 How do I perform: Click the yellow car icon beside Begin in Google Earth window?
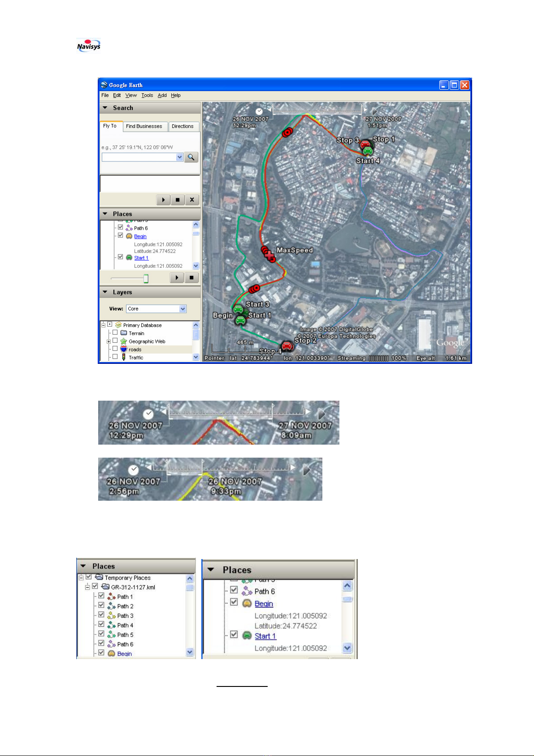[129, 236]
